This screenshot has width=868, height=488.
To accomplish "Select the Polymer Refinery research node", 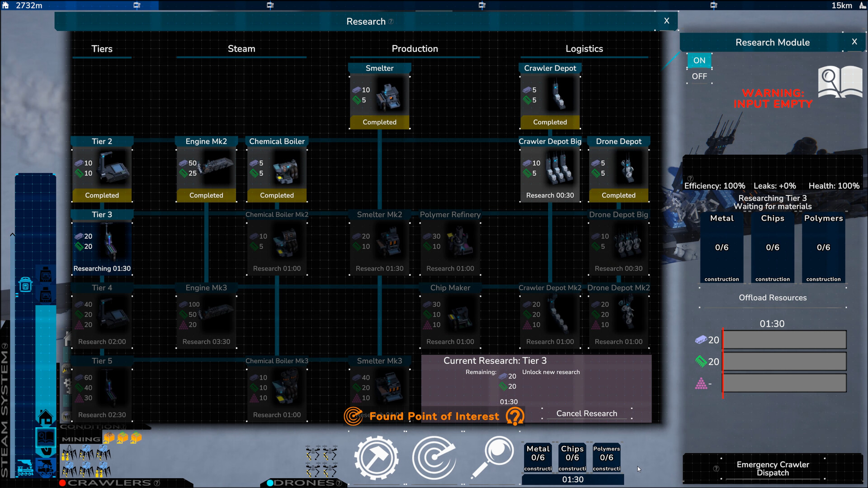I will [450, 243].
